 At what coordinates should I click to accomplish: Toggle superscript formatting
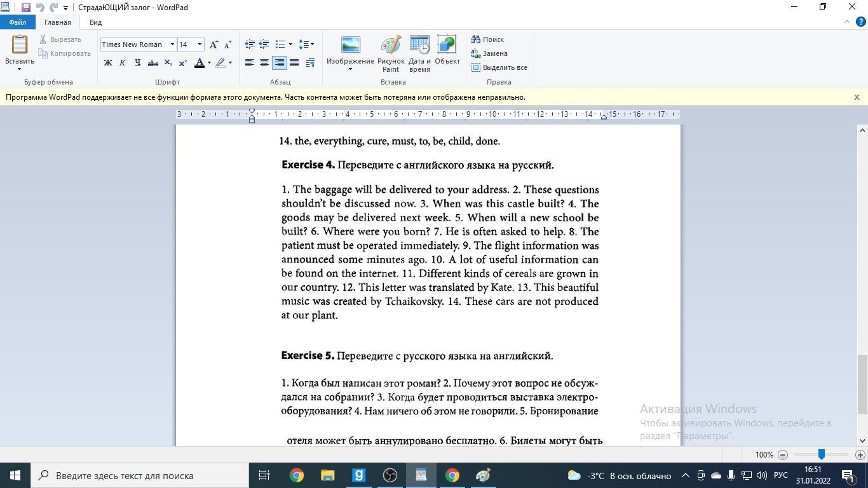point(182,63)
